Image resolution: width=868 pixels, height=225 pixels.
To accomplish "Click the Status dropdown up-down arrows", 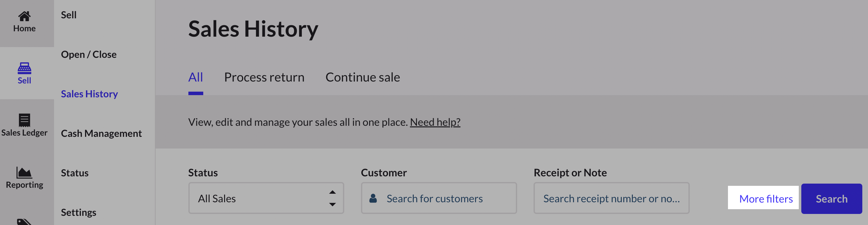I will (332, 198).
